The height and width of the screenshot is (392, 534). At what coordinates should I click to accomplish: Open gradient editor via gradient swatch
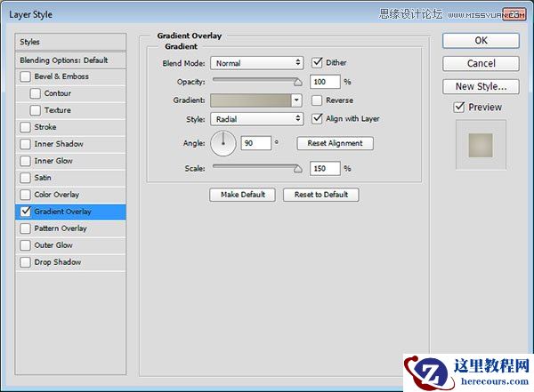(x=251, y=100)
